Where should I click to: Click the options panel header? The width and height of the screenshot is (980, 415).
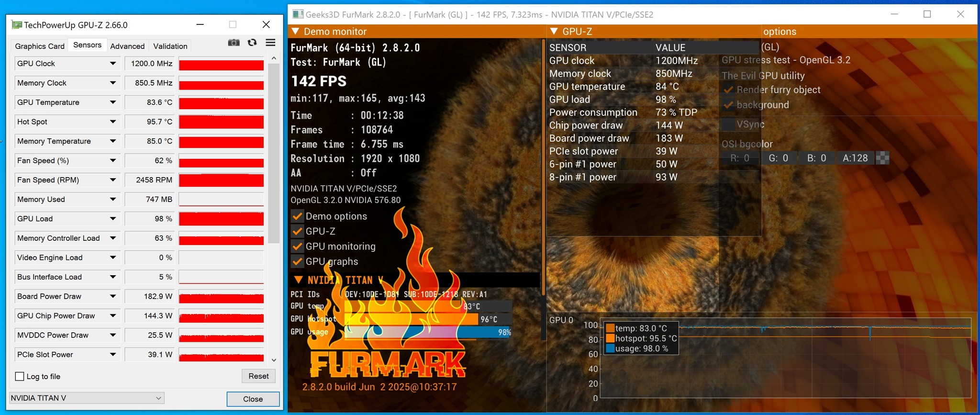(869, 32)
